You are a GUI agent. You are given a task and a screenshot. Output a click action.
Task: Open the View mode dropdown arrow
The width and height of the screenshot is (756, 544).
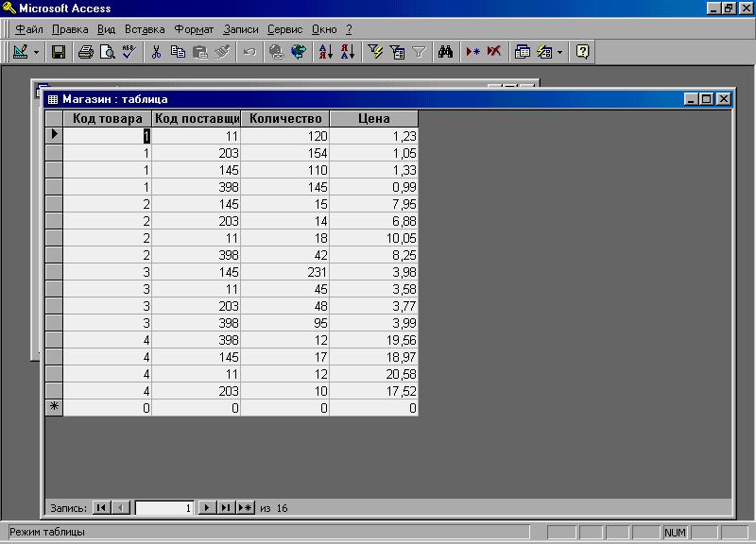pos(36,52)
